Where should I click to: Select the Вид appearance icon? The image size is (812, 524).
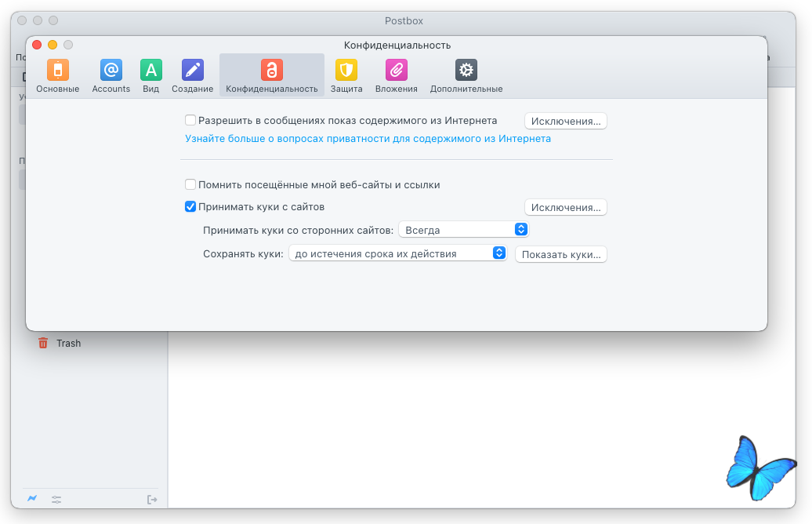[150, 70]
